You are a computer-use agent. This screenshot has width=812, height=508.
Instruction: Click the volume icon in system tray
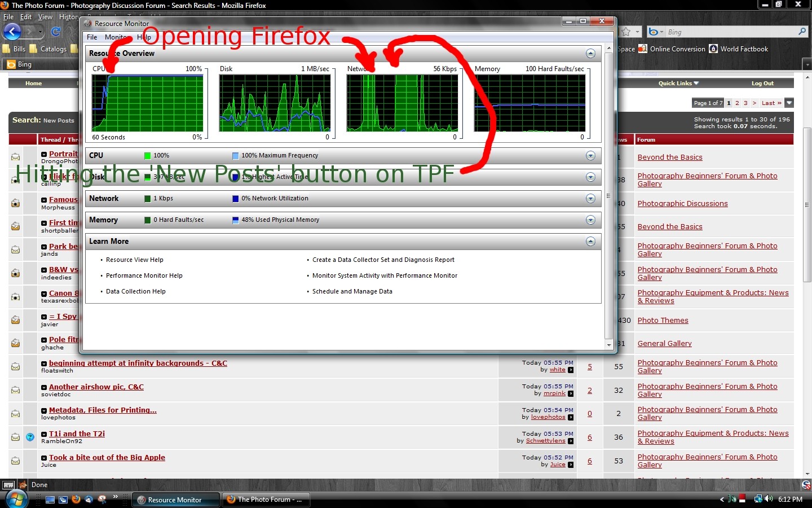pos(769,499)
